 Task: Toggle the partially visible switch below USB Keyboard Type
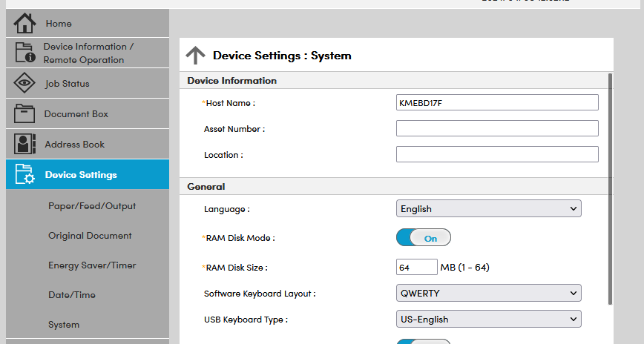(424, 341)
